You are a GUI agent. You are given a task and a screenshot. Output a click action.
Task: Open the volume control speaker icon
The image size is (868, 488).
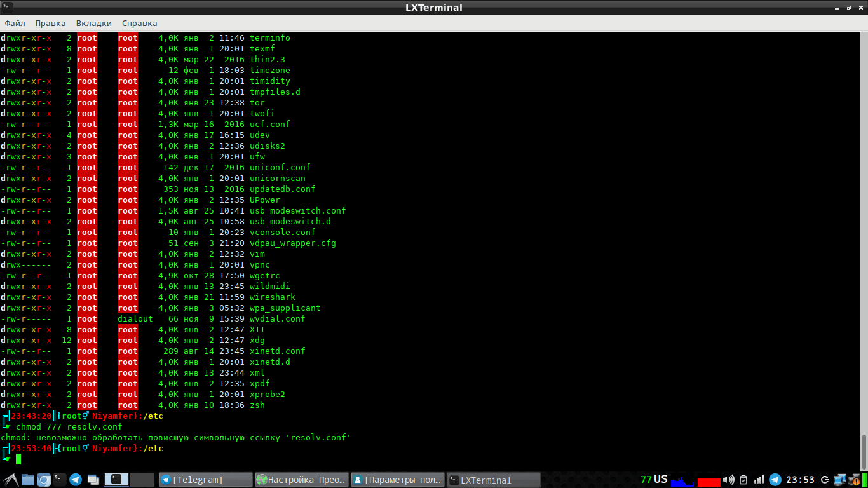[x=729, y=480]
